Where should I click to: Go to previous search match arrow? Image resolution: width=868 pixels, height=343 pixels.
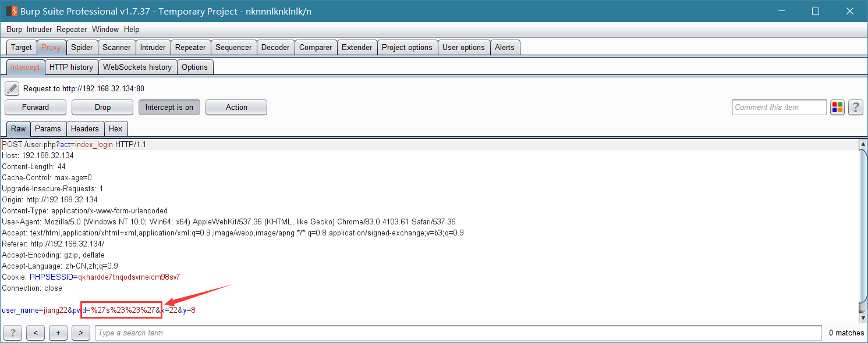[x=36, y=333]
